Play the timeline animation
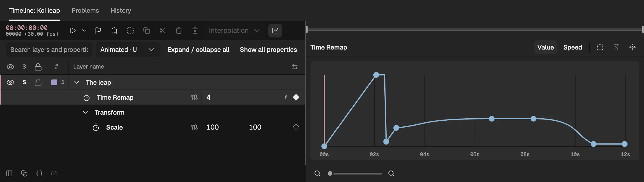 (73, 31)
